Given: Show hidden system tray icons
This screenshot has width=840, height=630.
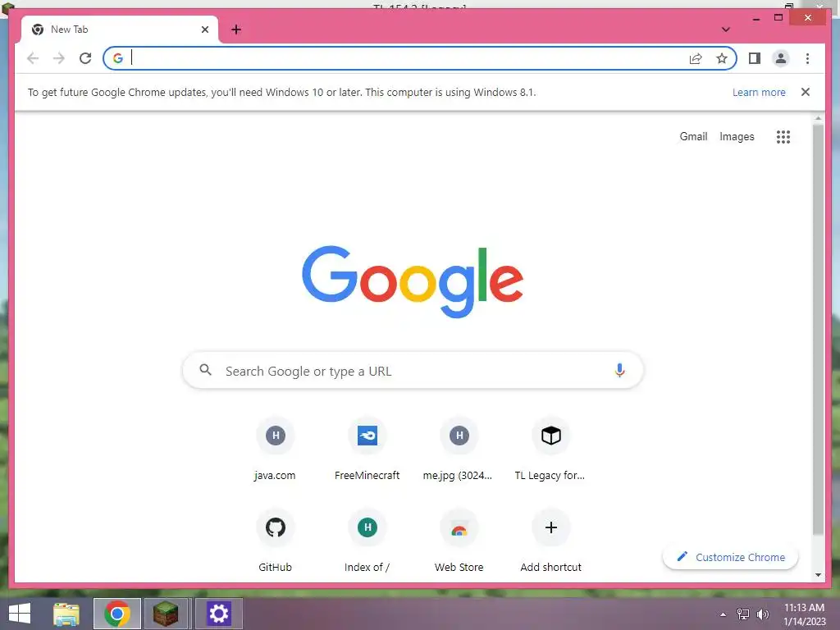Looking at the screenshot, I should click(723, 614).
